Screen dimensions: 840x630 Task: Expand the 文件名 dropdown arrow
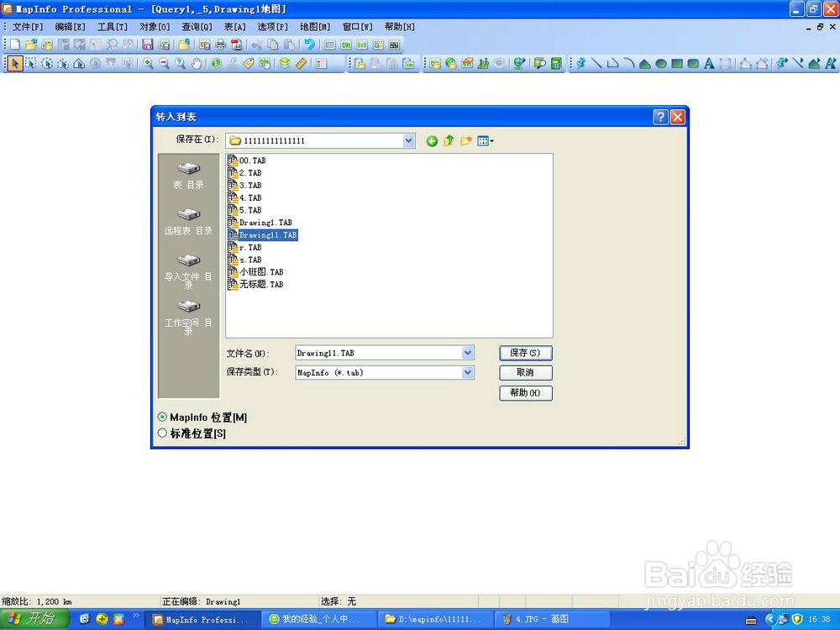[468, 353]
